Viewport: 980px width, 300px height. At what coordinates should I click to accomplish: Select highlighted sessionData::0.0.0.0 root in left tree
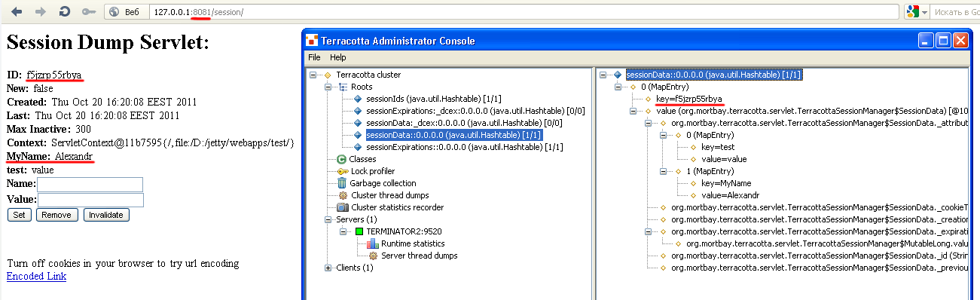coord(454,135)
